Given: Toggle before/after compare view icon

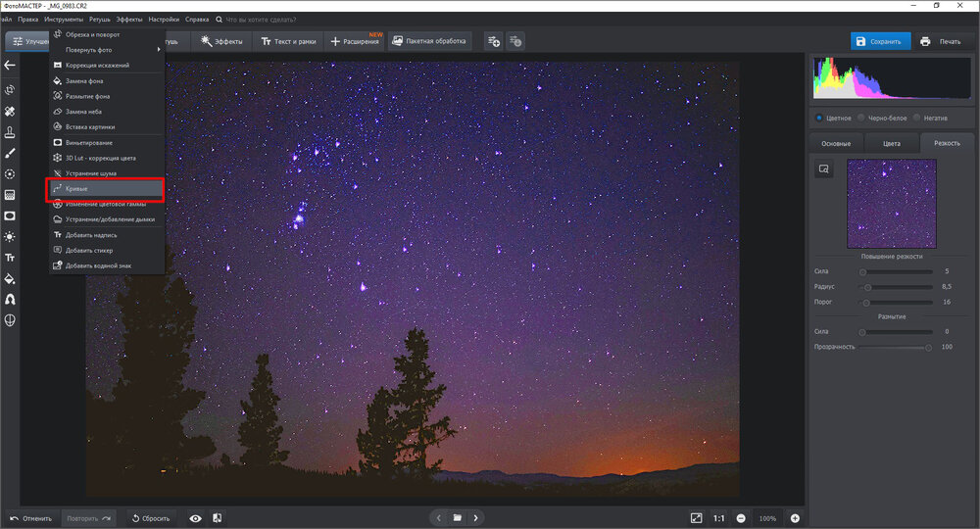Looking at the screenshot, I should pyautogui.click(x=217, y=518).
